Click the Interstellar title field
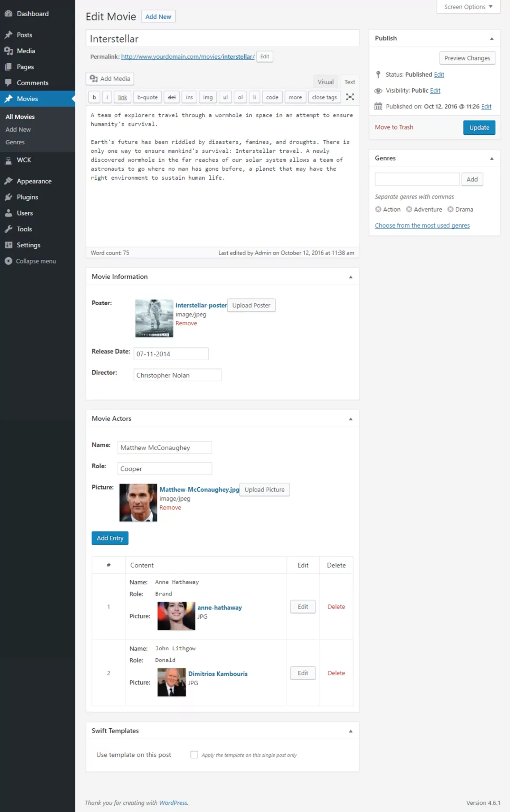Screen dimensions: 510x812 [222, 39]
